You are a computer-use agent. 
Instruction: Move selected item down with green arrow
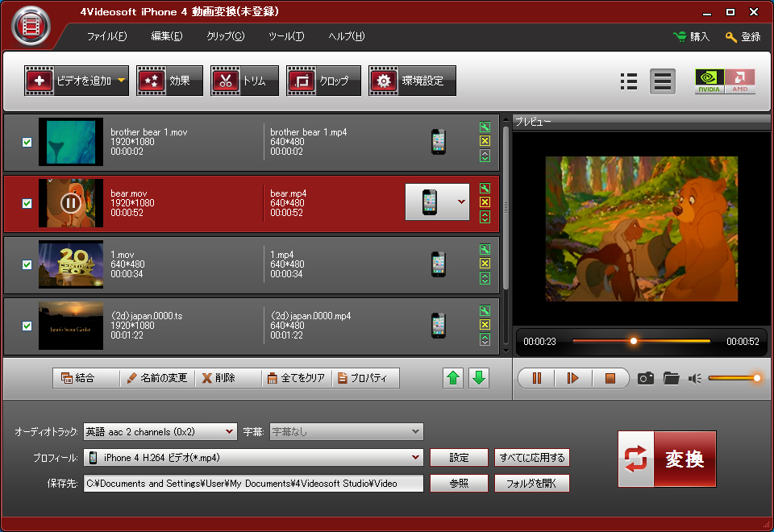[479, 378]
